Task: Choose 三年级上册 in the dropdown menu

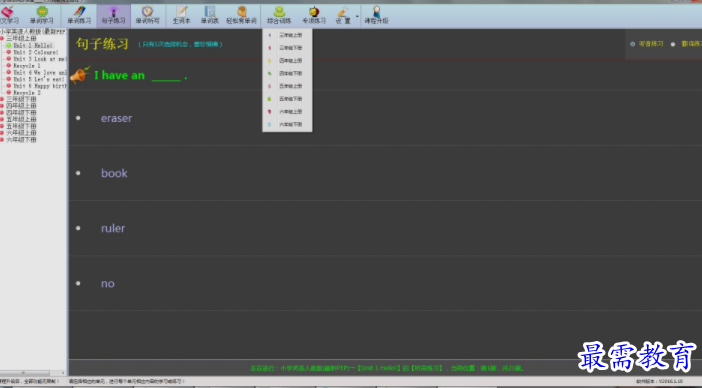Action: point(287,35)
